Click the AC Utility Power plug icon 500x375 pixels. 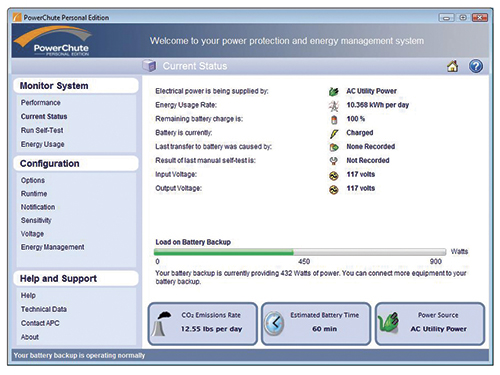pos(334,91)
